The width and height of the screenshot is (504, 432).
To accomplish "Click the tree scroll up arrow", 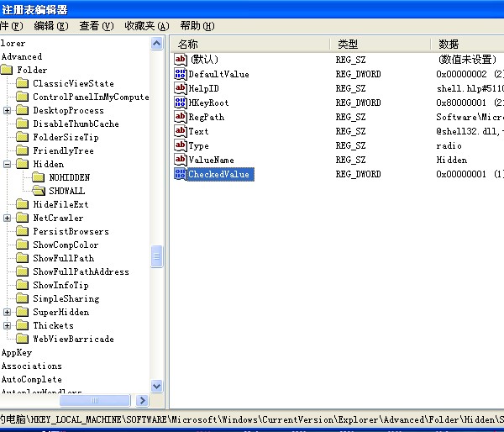I will [x=156, y=44].
